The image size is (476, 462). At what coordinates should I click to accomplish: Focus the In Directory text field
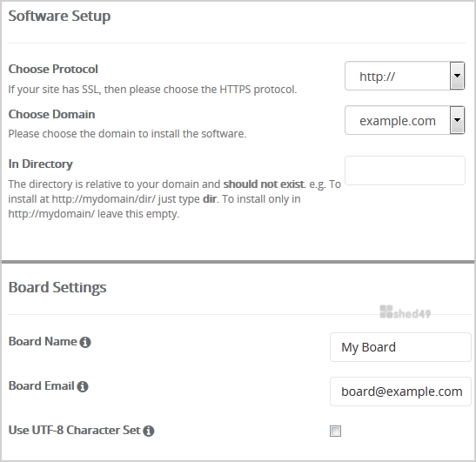[x=405, y=171]
